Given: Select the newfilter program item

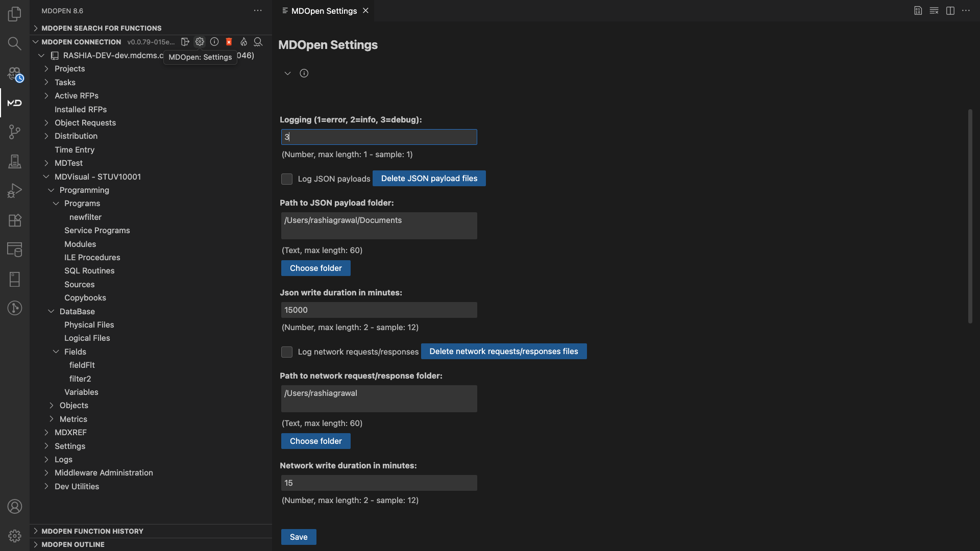Looking at the screenshot, I should tap(85, 217).
